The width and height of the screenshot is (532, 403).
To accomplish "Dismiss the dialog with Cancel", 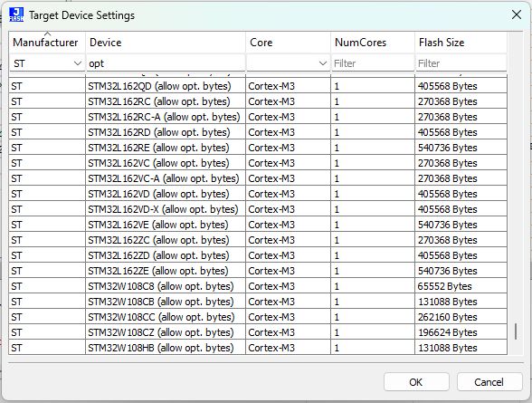I will pyautogui.click(x=489, y=382).
